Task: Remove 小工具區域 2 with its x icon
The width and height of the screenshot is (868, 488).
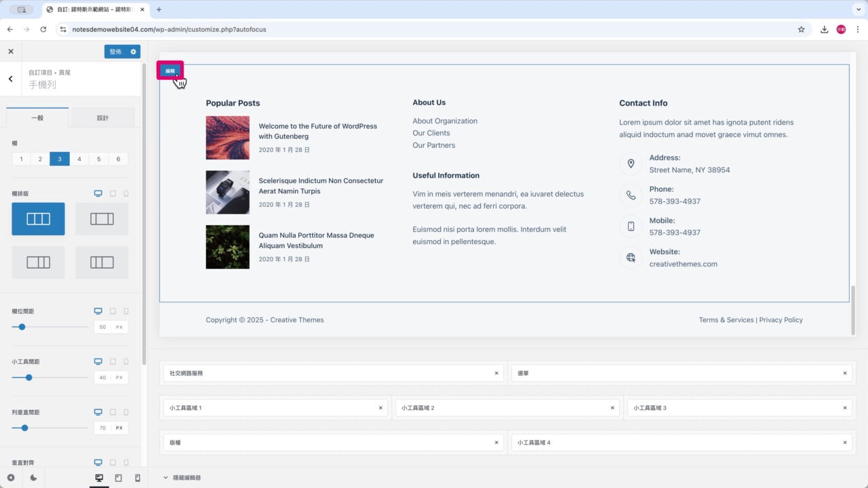Action: pos(612,408)
